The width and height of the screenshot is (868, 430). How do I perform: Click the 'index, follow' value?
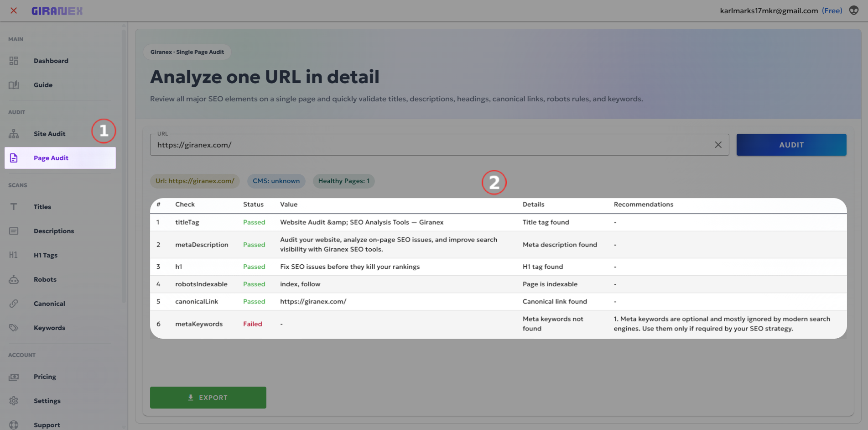pos(300,284)
